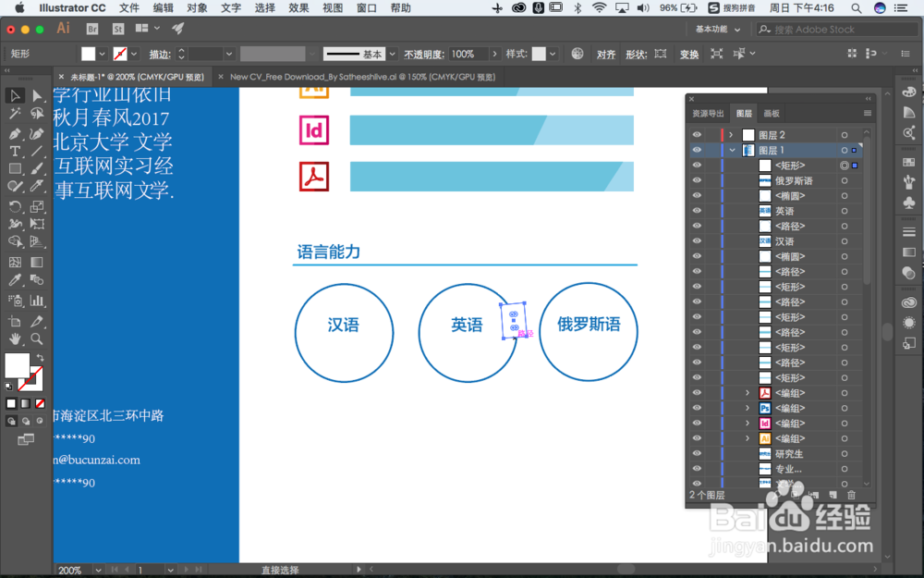The width and height of the screenshot is (924, 578).
Task: Click the large toolbox fill swatch
Action: coord(17,365)
